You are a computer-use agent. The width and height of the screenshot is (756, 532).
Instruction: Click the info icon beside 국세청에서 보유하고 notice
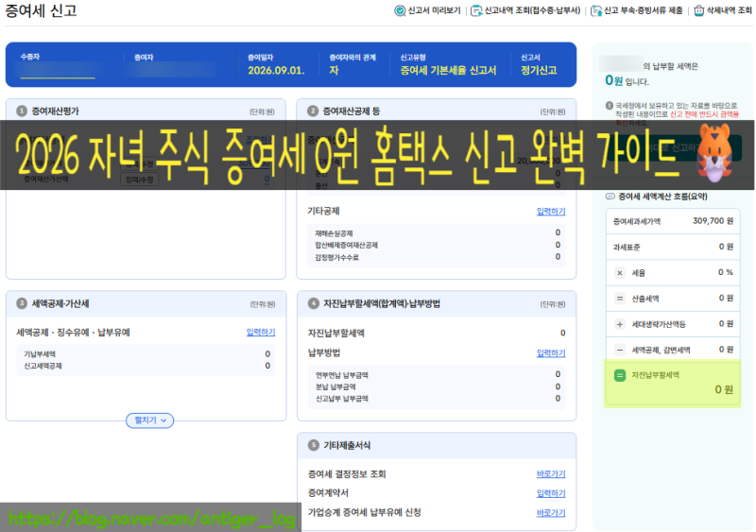click(610, 106)
